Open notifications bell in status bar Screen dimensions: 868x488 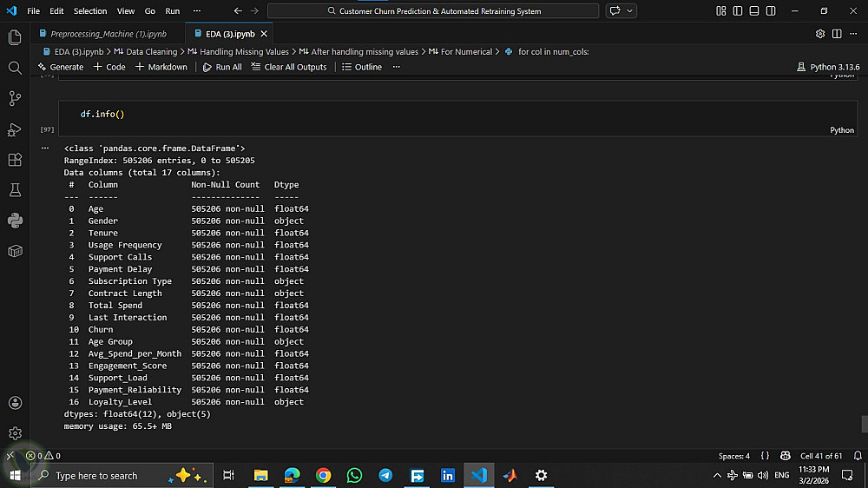[x=858, y=456]
